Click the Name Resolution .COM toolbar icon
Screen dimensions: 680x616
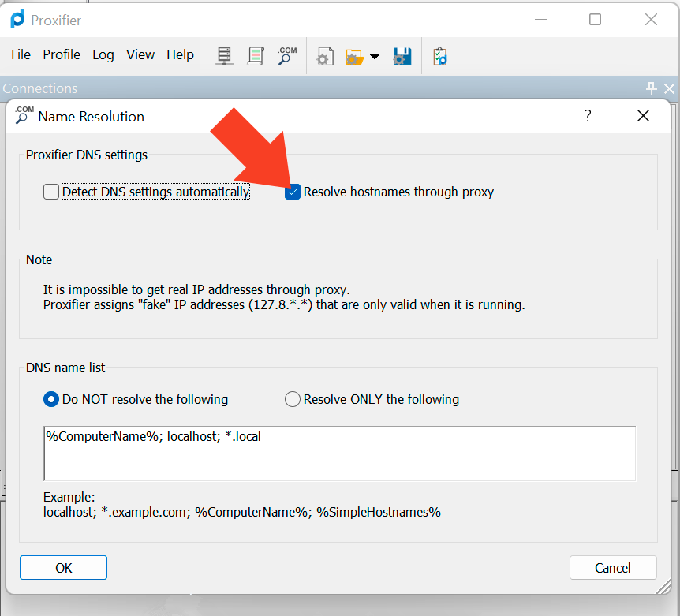pos(286,55)
